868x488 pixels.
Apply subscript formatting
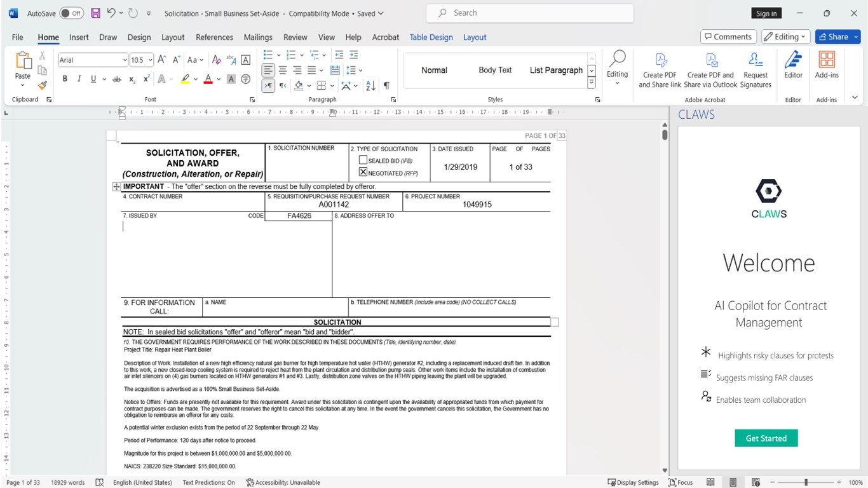pyautogui.click(x=132, y=79)
